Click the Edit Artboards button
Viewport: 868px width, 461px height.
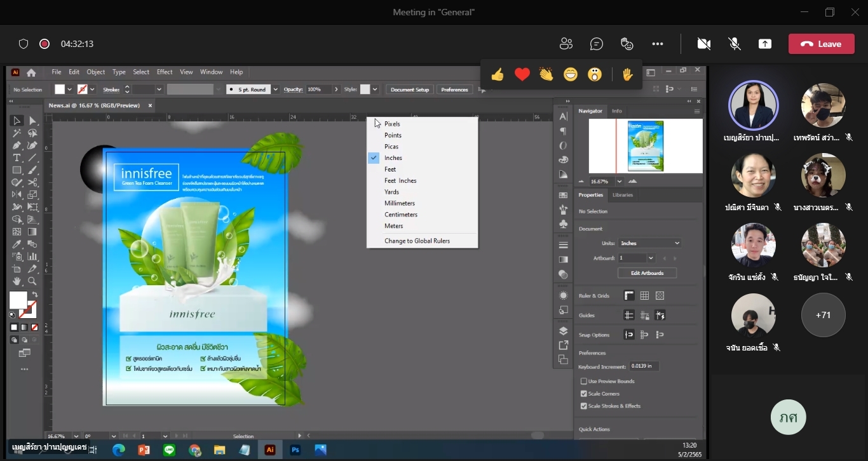(647, 273)
